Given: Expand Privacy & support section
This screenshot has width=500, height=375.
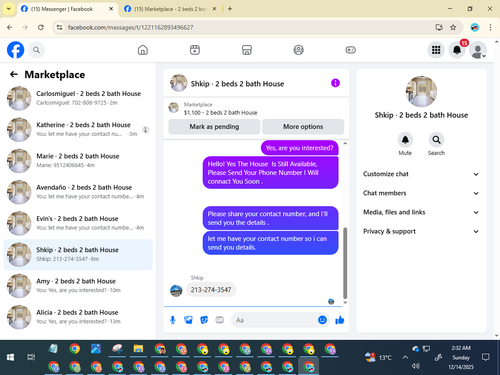Looking at the screenshot, I should [421, 231].
